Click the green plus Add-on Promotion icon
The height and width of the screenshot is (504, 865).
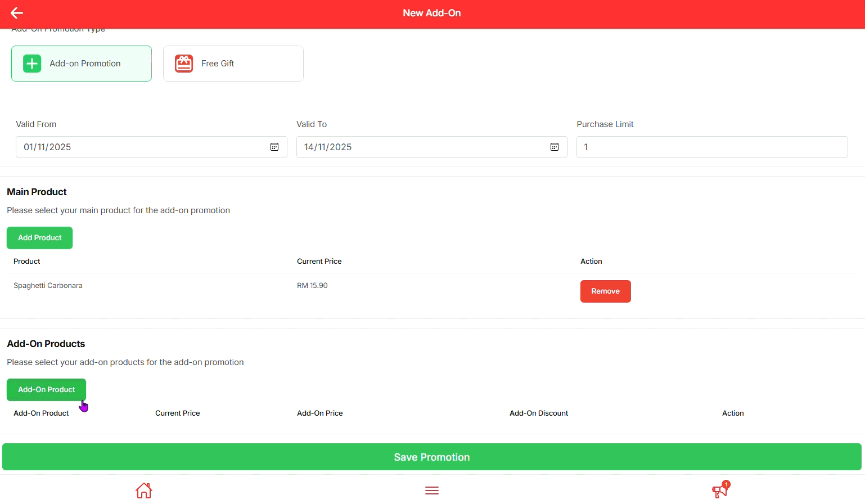[32, 64]
